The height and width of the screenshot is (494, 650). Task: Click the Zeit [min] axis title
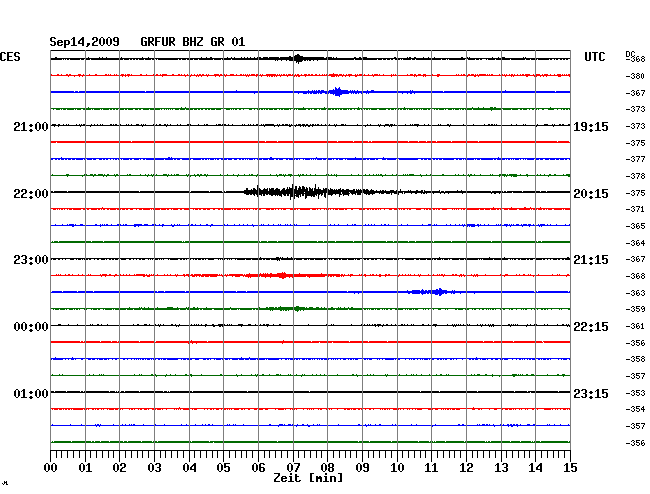pos(308,478)
